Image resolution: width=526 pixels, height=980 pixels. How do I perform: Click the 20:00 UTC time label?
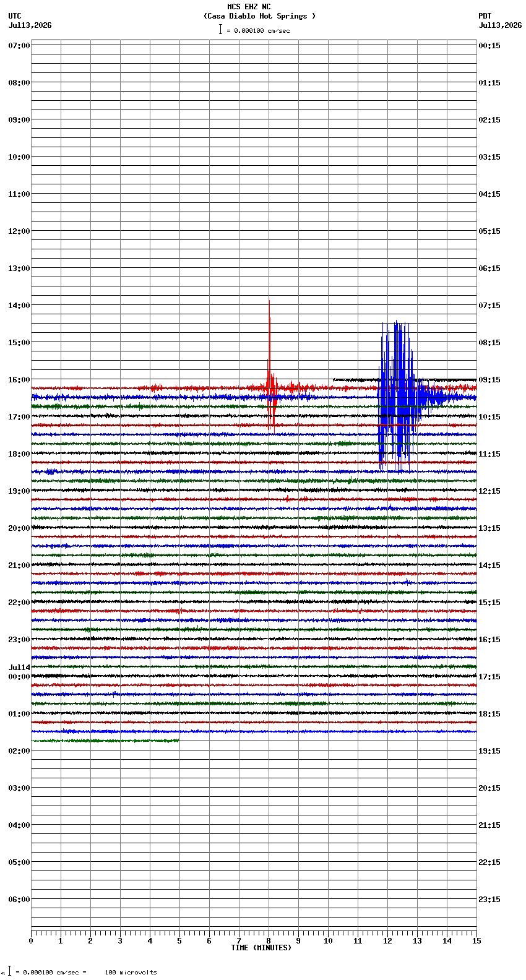(19, 528)
